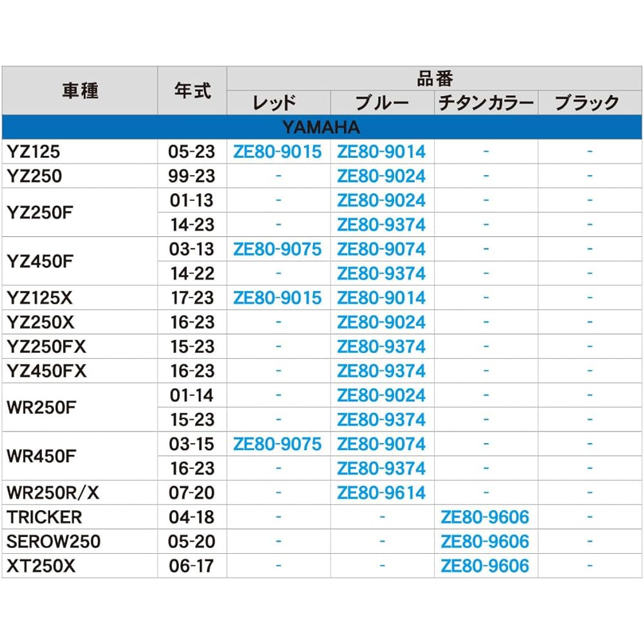Click year 15-23 under WR250F

click(x=192, y=419)
